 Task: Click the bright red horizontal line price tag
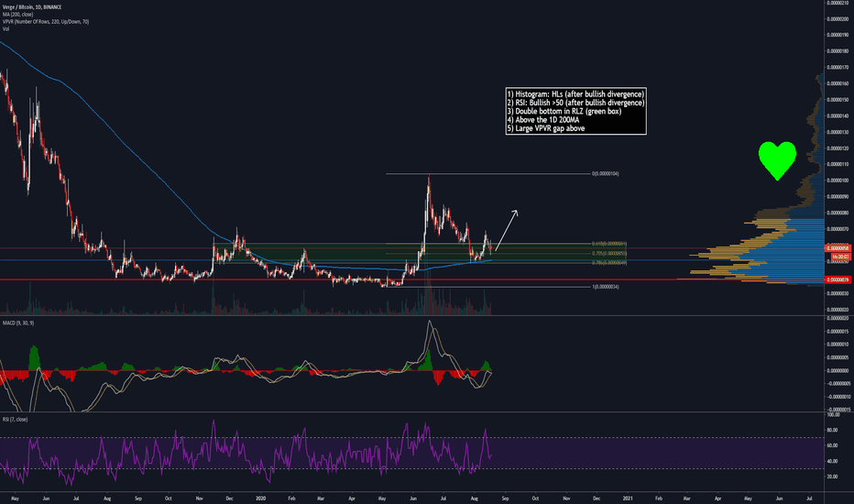pyautogui.click(x=838, y=279)
